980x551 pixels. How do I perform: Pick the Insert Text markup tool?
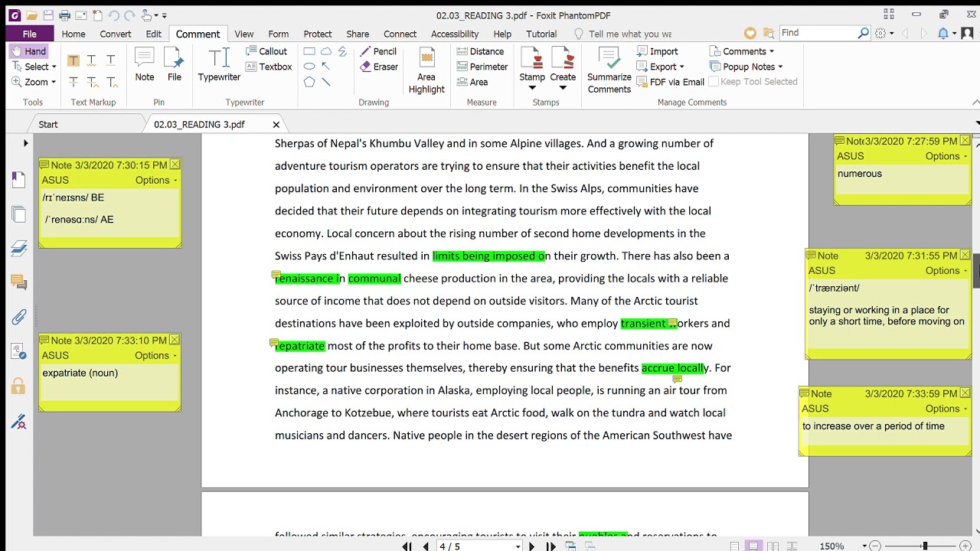point(111,82)
